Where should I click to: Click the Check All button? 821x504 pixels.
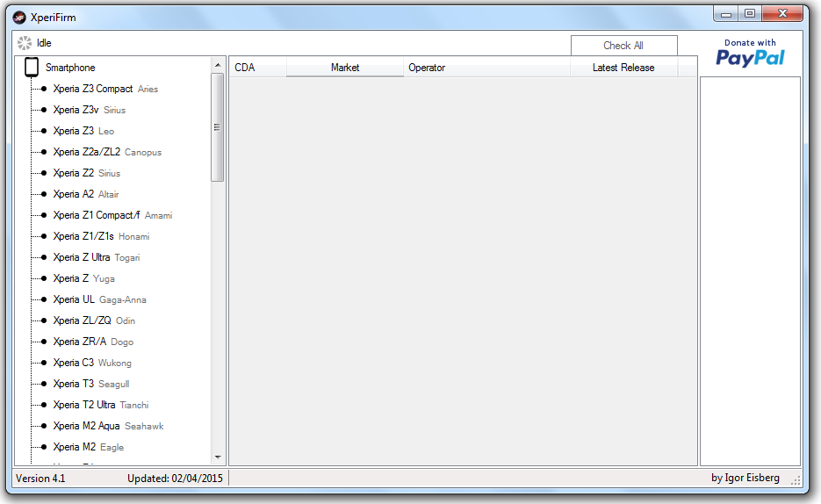point(623,46)
